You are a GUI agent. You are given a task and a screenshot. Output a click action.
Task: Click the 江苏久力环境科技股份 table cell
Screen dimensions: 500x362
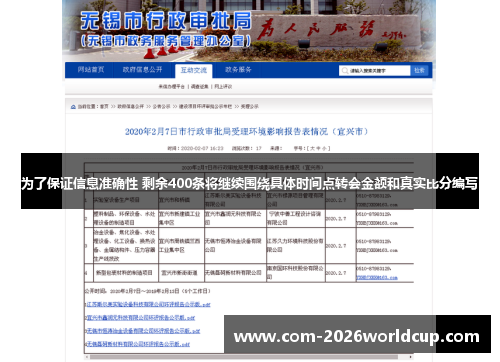[295, 245]
